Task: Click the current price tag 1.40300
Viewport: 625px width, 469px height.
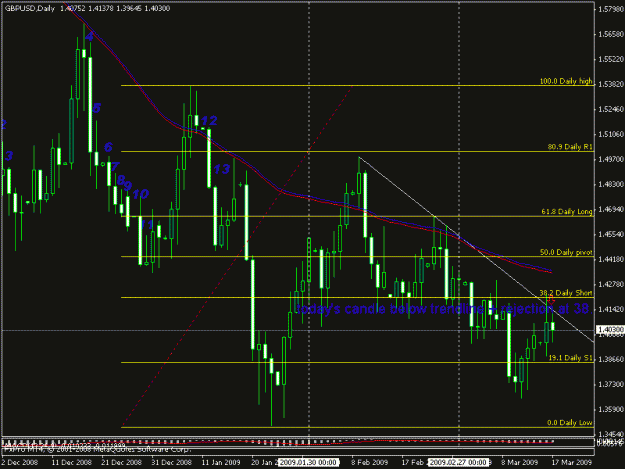Action: [x=610, y=330]
